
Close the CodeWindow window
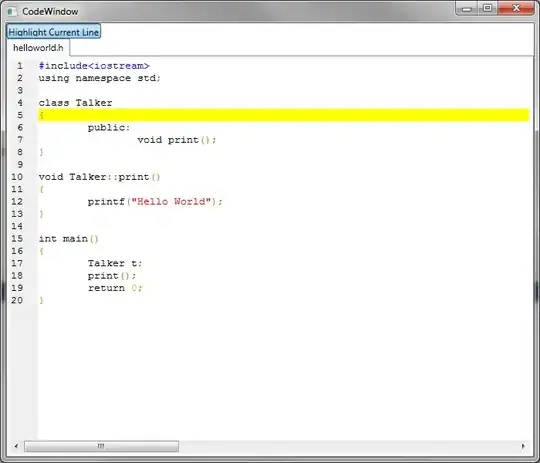(516, 8)
